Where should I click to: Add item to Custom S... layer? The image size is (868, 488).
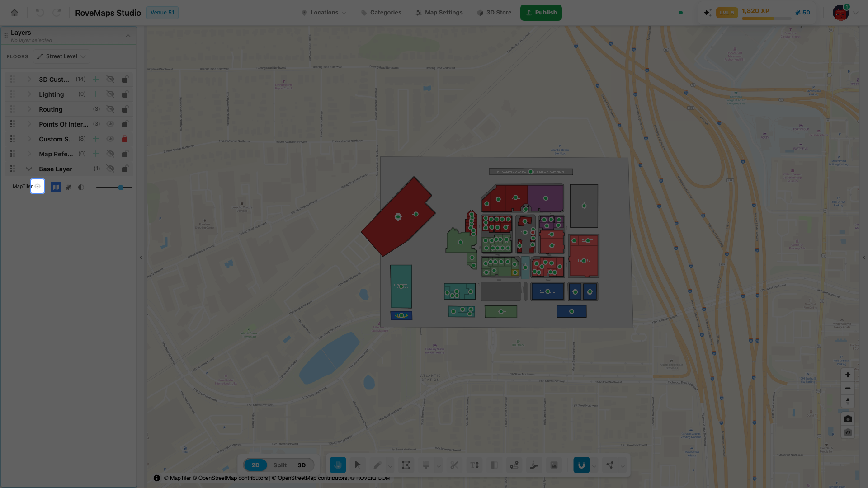tap(96, 139)
